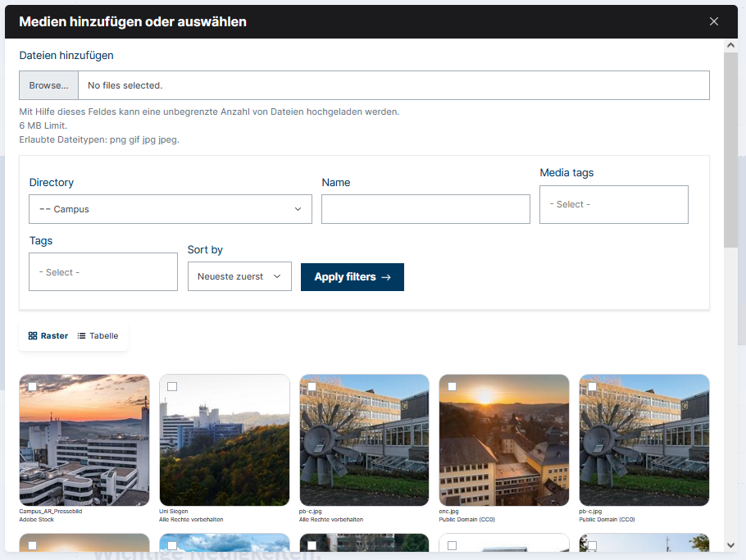Click the Tabelle list icon
The width and height of the screenshot is (746, 560).
pyautogui.click(x=82, y=336)
